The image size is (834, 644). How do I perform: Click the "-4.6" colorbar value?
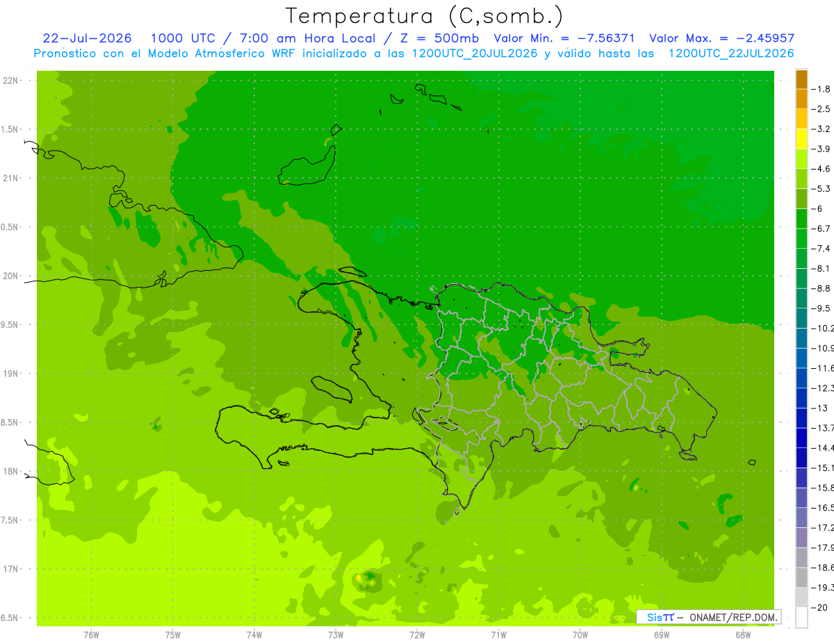(821, 169)
